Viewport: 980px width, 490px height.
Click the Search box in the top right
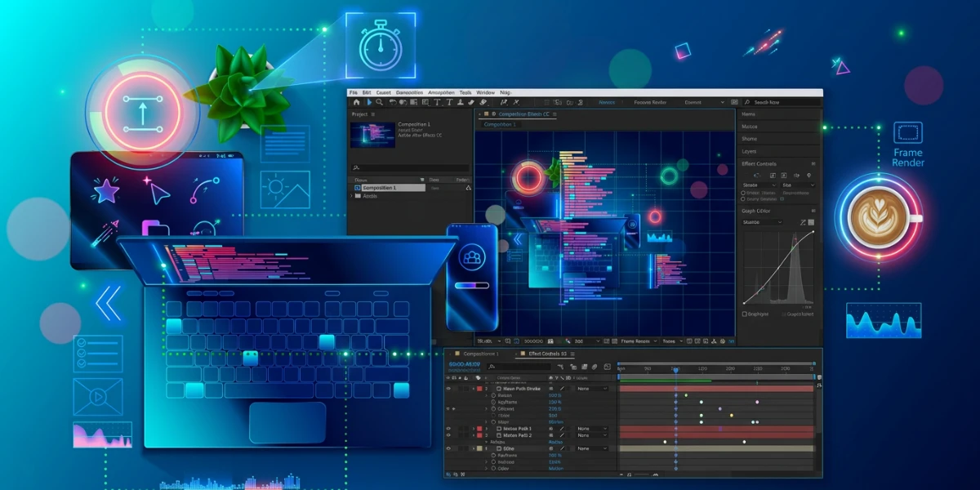pos(782,102)
